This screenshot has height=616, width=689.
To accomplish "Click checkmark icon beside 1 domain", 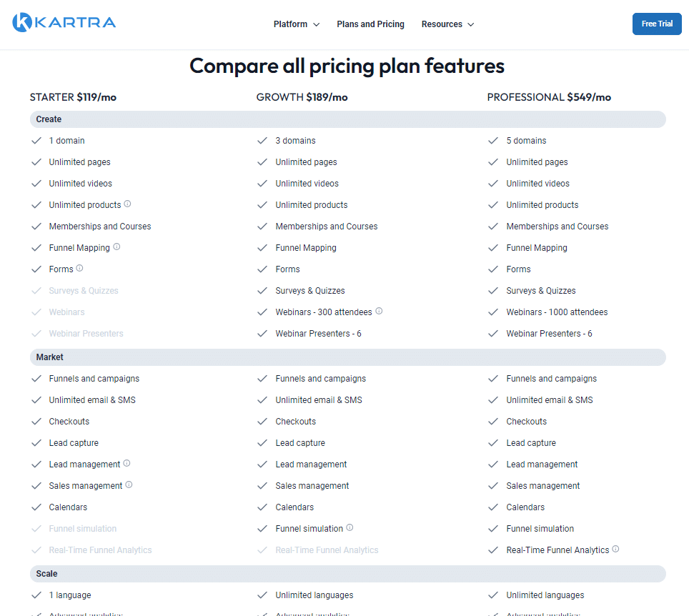I will (x=36, y=141).
